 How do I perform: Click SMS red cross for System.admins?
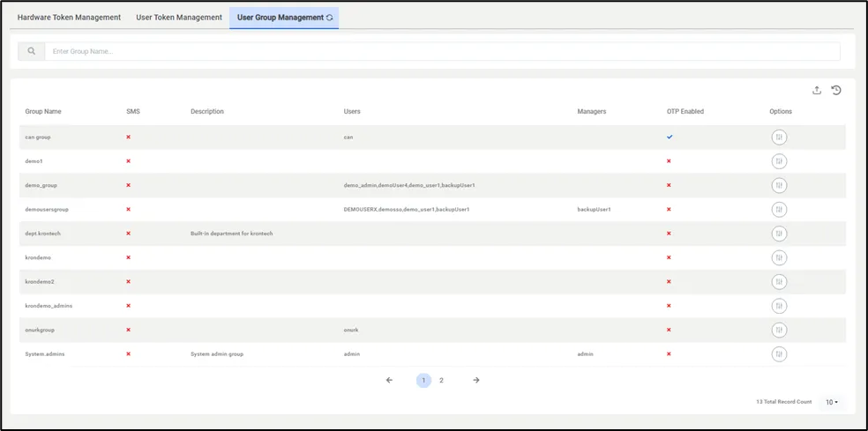tap(129, 354)
